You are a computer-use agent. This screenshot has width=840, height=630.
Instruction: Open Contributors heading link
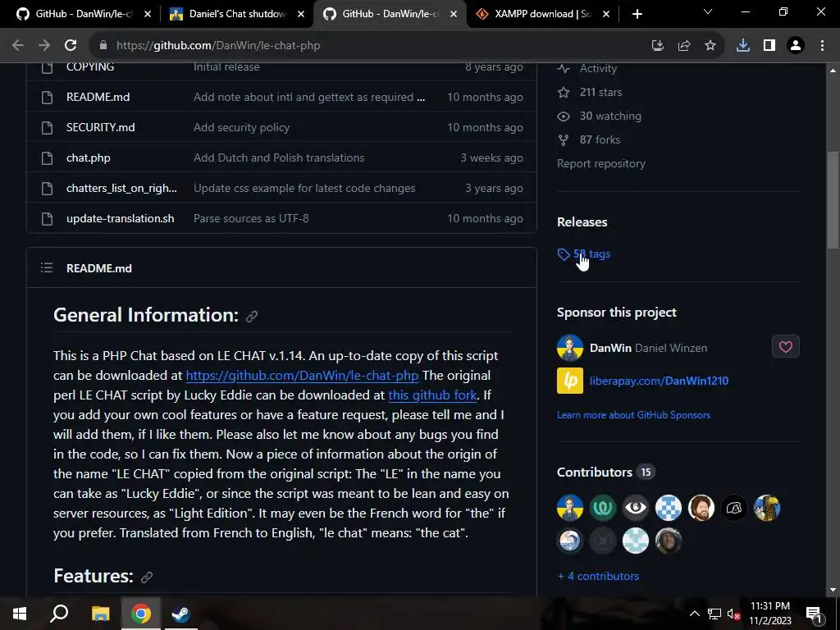pyautogui.click(x=595, y=472)
